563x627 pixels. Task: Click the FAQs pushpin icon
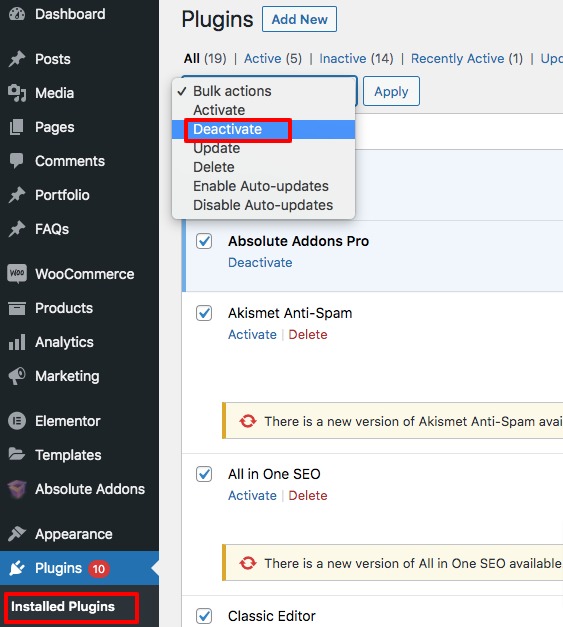[17, 229]
